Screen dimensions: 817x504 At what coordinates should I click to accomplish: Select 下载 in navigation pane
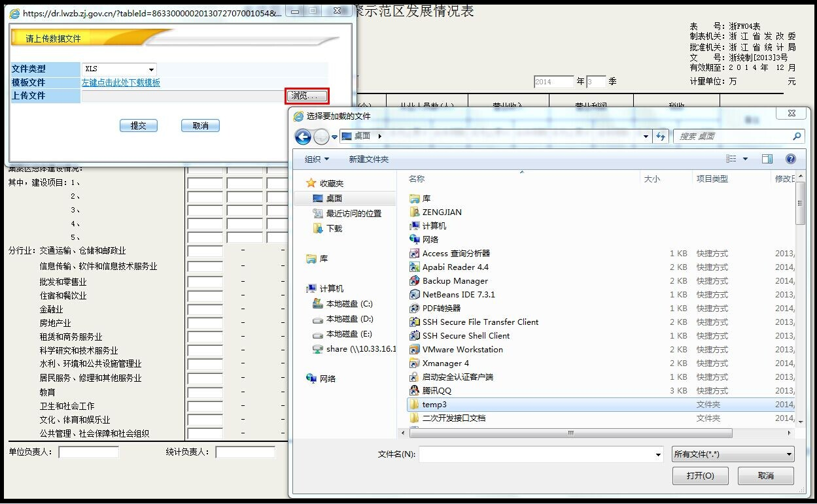tap(328, 228)
